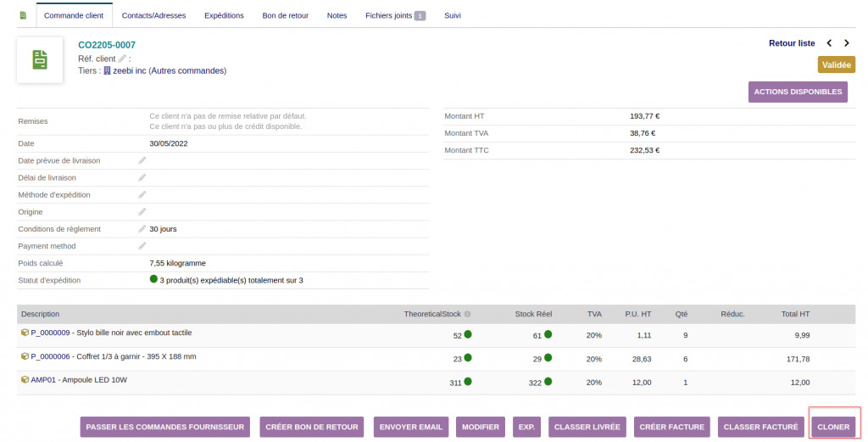
Task: Click the order document thumbnail
Action: tap(40, 60)
